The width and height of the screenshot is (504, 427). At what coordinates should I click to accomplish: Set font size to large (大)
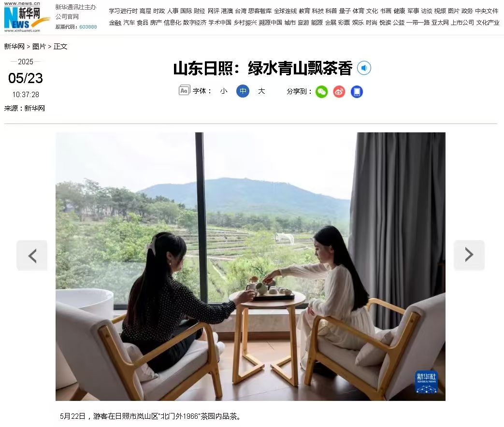tap(261, 91)
